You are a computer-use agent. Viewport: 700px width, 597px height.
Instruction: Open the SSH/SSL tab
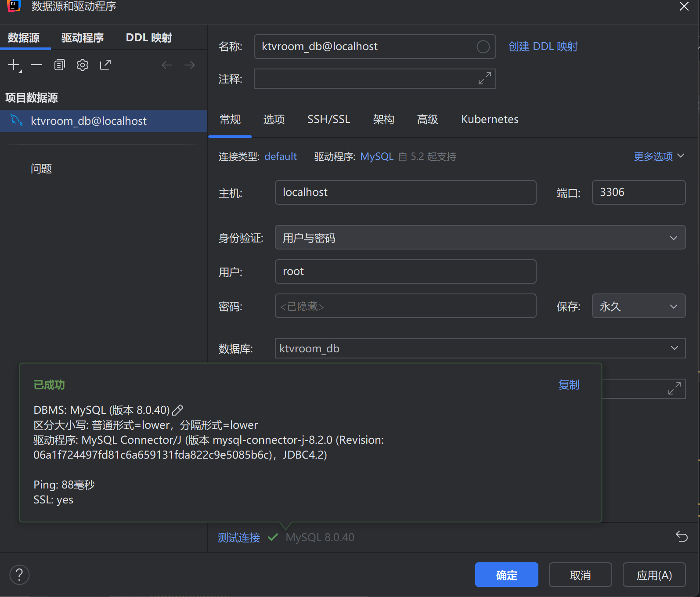[x=329, y=119]
